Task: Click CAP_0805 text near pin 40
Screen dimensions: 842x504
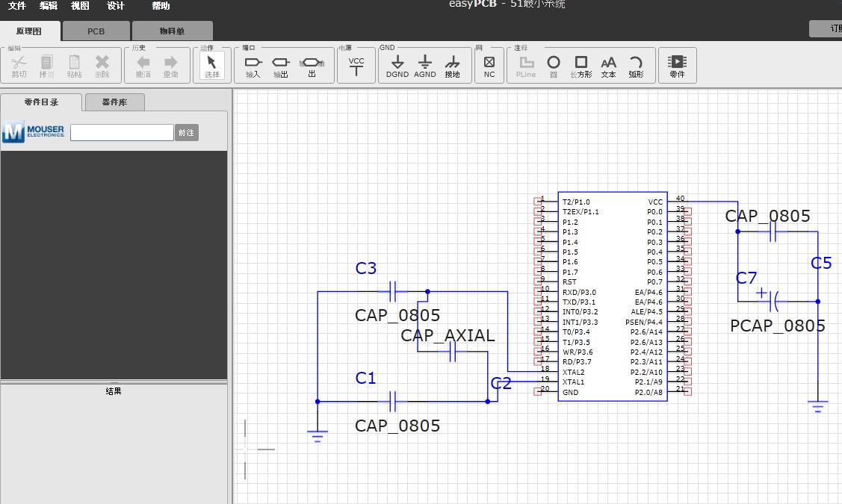Action: coord(767,216)
